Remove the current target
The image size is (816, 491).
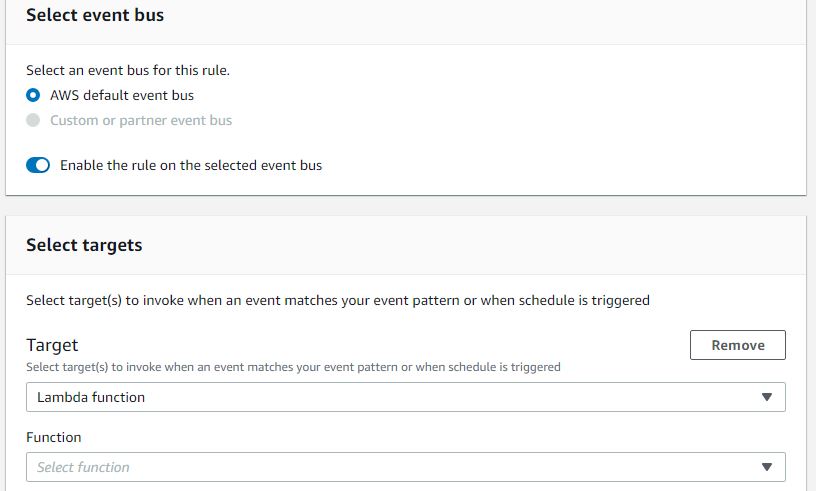coord(737,345)
